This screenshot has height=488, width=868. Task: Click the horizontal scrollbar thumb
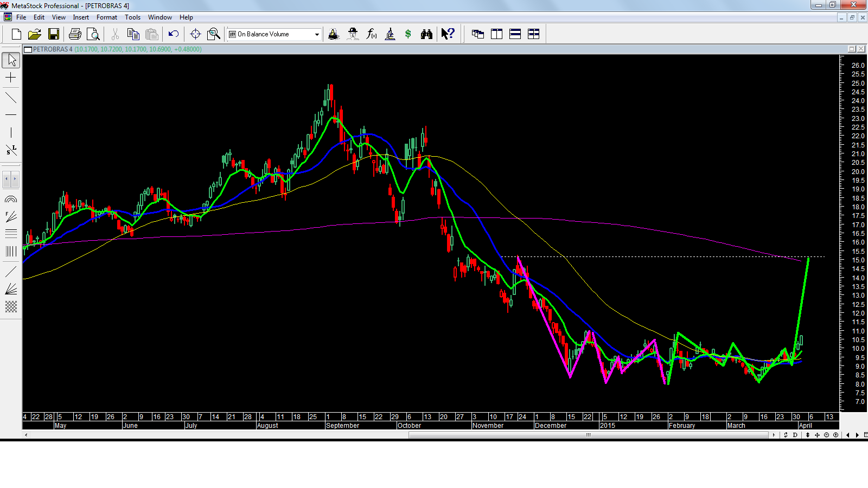[589, 435]
